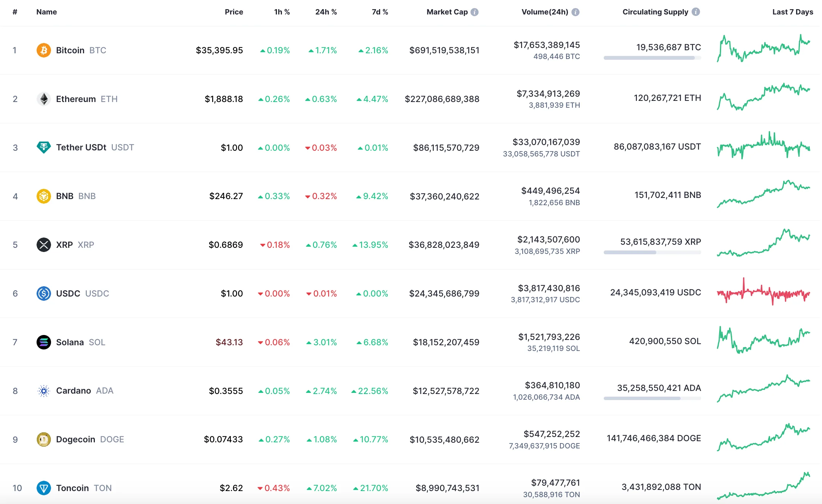Click the Dogecoin logo icon
822x504 pixels.
point(44,439)
